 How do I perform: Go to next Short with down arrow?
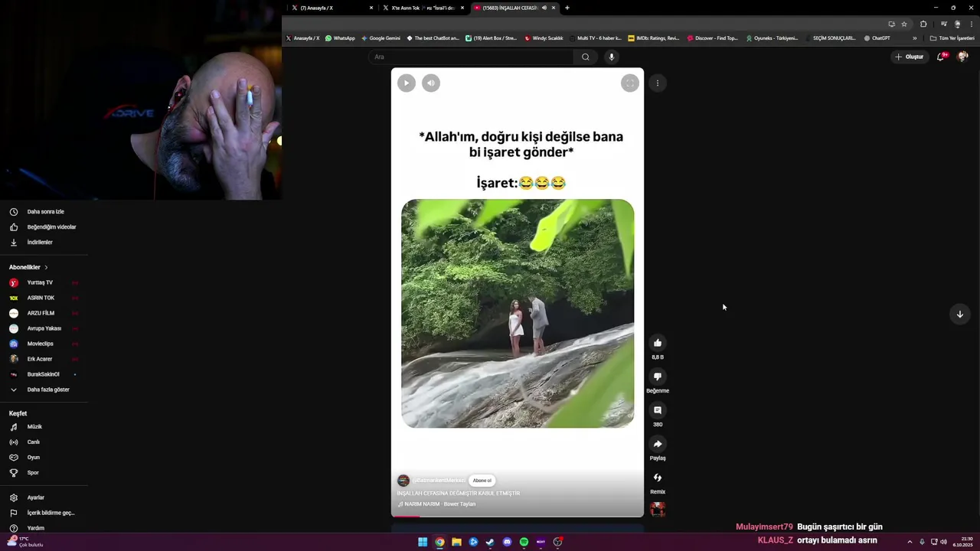click(959, 314)
